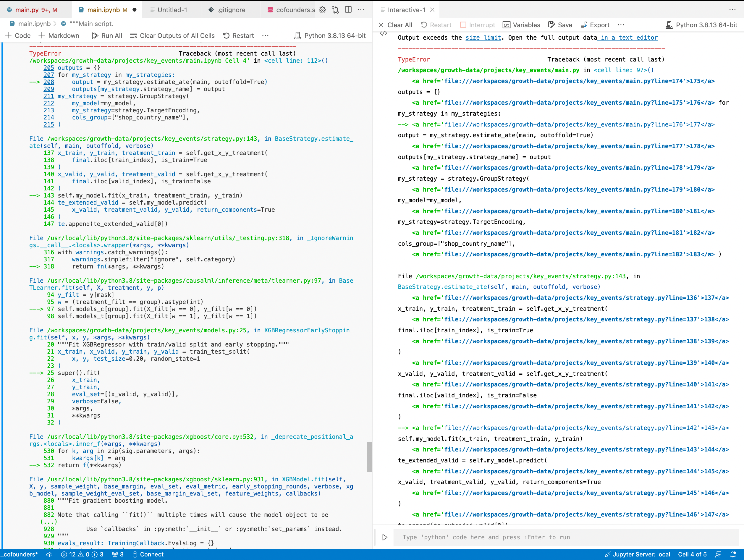This screenshot has width=744, height=560.
Task: Clear All in the interactive window
Action: click(x=395, y=25)
